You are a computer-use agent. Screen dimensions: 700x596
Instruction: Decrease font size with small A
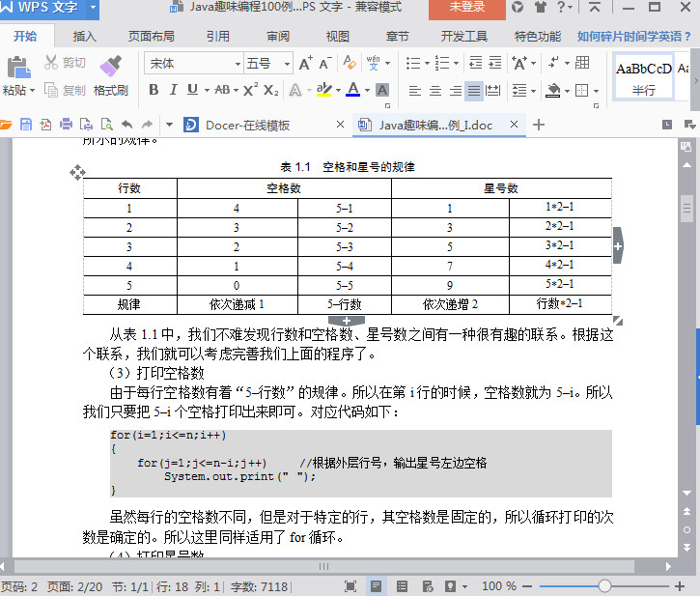coord(325,64)
